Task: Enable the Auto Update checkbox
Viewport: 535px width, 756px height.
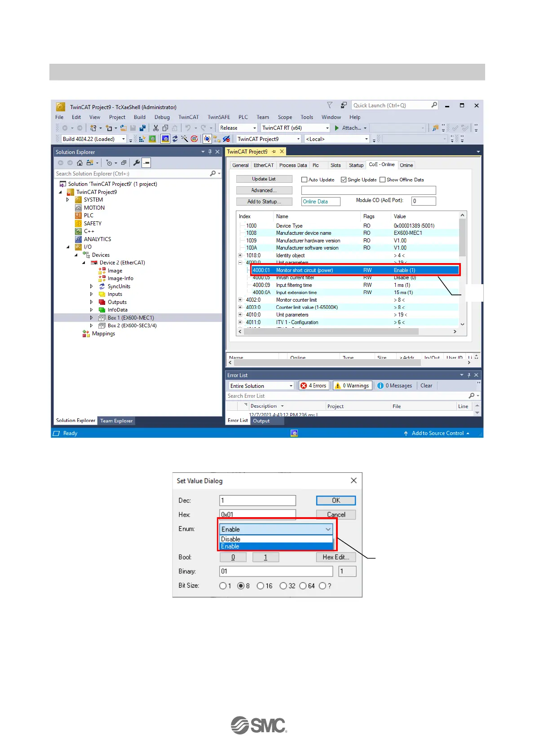Action: click(304, 180)
